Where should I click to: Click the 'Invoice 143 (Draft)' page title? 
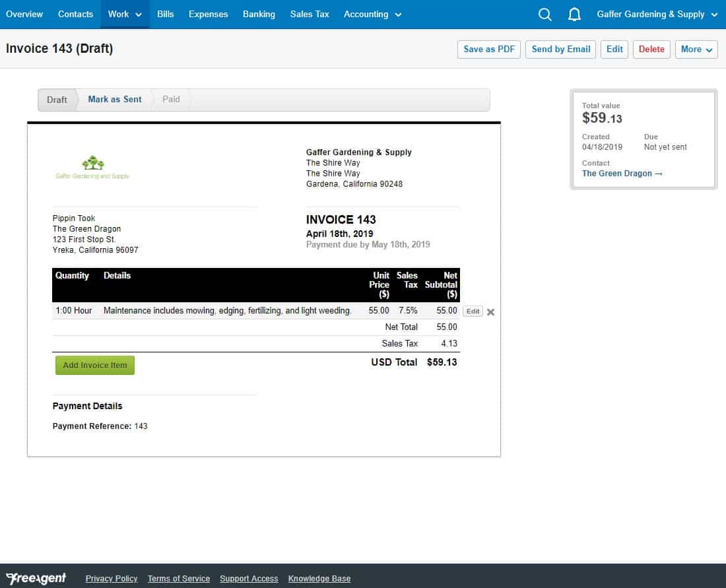(x=59, y=49)
